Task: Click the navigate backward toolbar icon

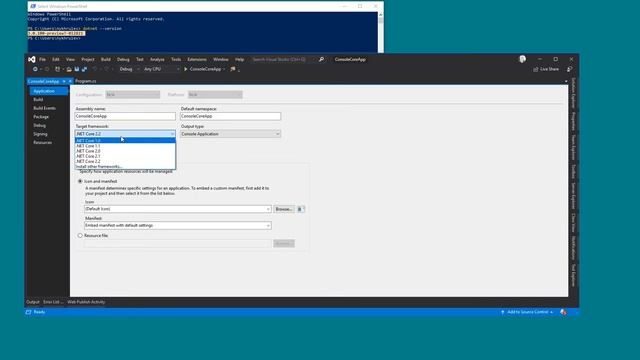Action: point(35,69)
